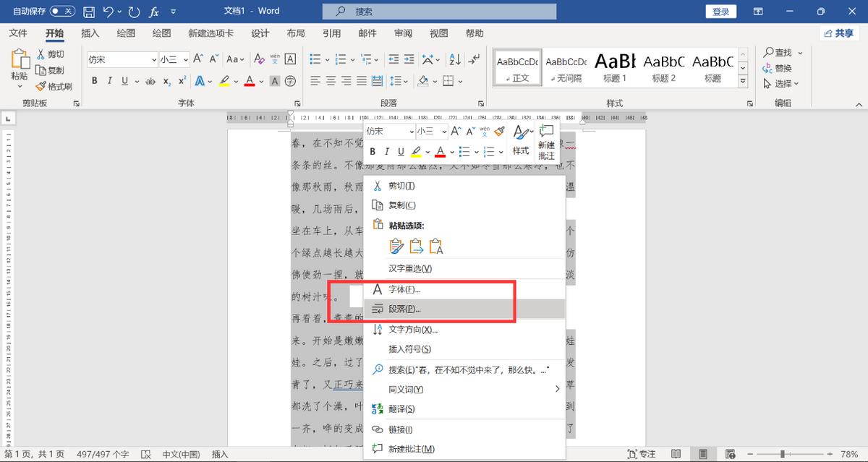Click the Subscript icon in Font group

pyautogui.click(x=166, y=82)
